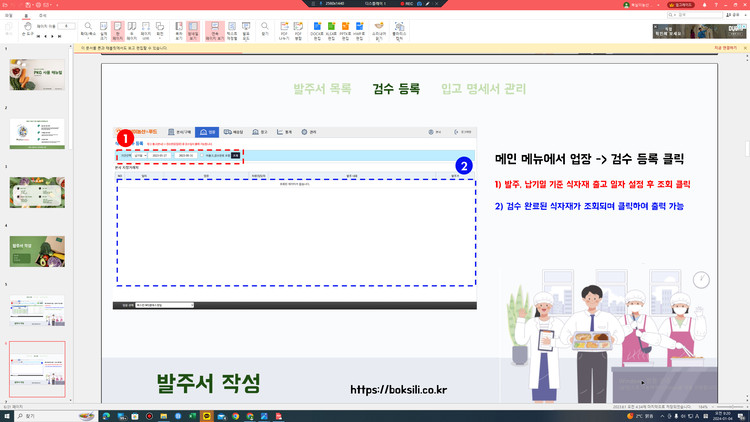Open page 2 thumbnail
750x422 pixels.
[37, 133]
